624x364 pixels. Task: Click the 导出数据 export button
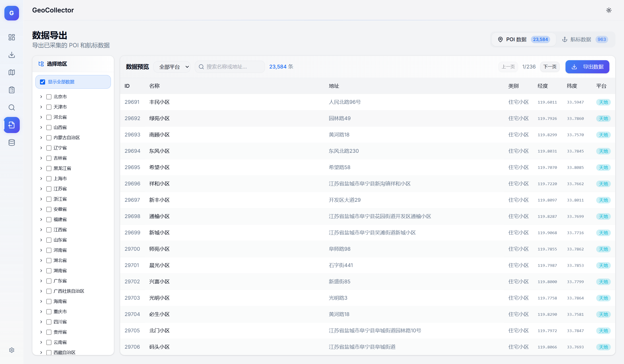point(587,67)
